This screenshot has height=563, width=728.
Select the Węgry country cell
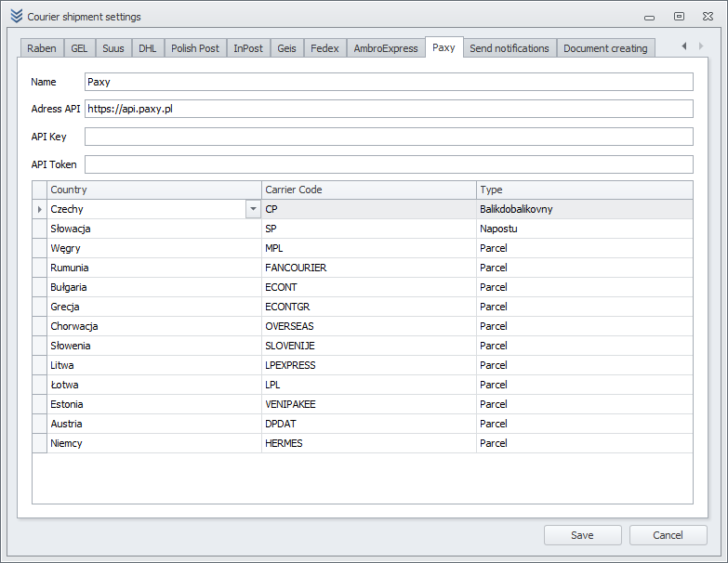(154, 248)
